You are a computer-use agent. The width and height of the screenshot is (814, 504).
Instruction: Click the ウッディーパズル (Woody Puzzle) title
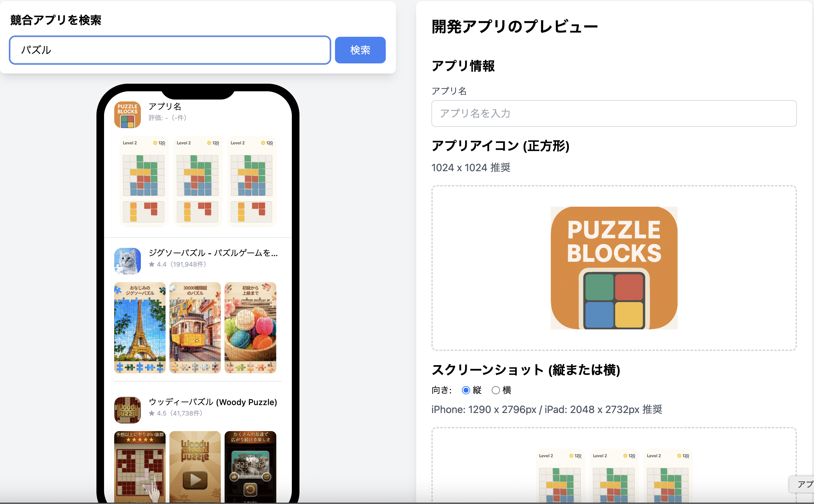pyautogui.click(x=213, y=402)
